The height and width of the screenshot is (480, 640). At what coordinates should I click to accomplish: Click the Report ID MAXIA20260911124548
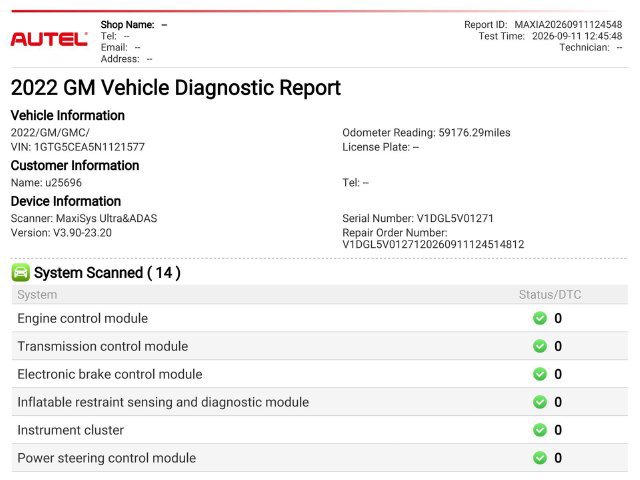point(543,24)
